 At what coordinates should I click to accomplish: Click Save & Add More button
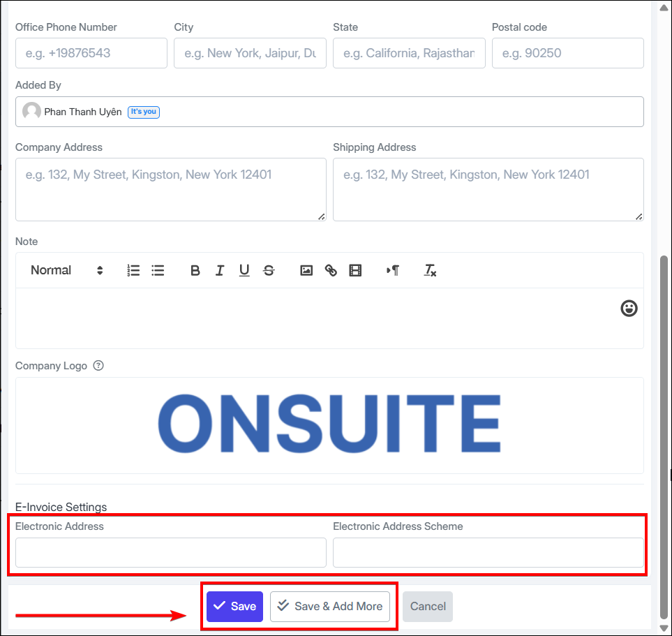click(x=330, y=607)
